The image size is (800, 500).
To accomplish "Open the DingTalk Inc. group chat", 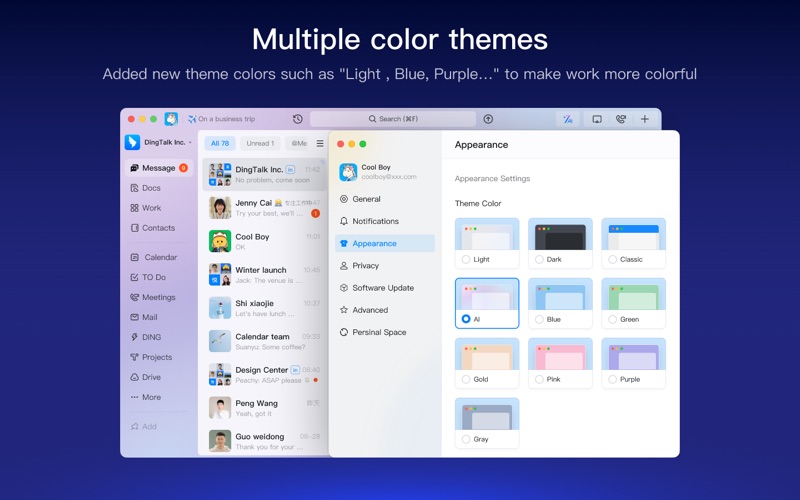I will (x=264, y=174).
